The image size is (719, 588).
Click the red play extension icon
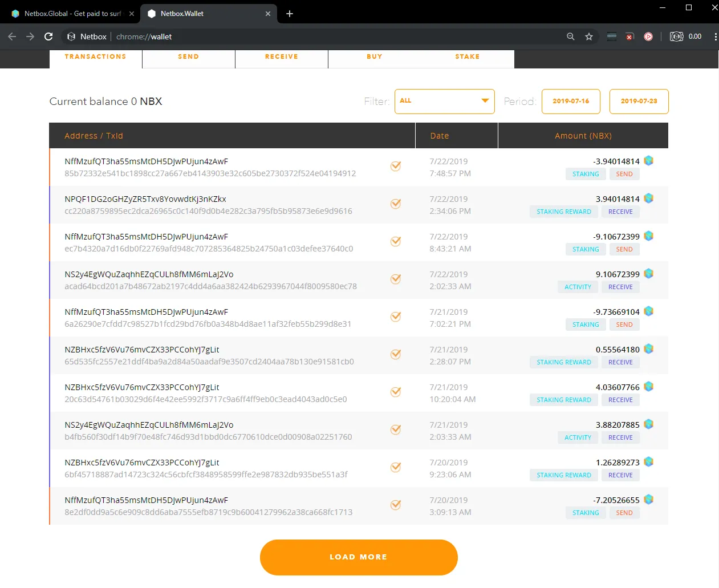pos(648,37)
